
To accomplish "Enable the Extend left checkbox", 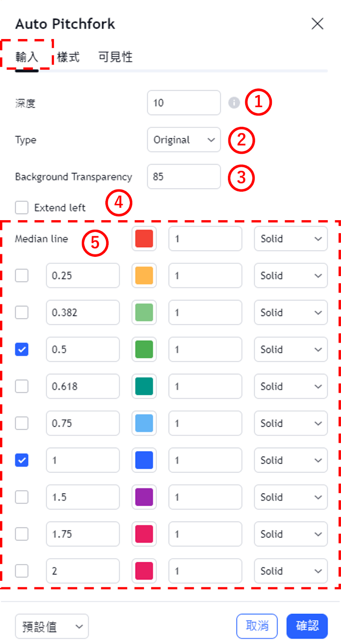I will point(22,208).
